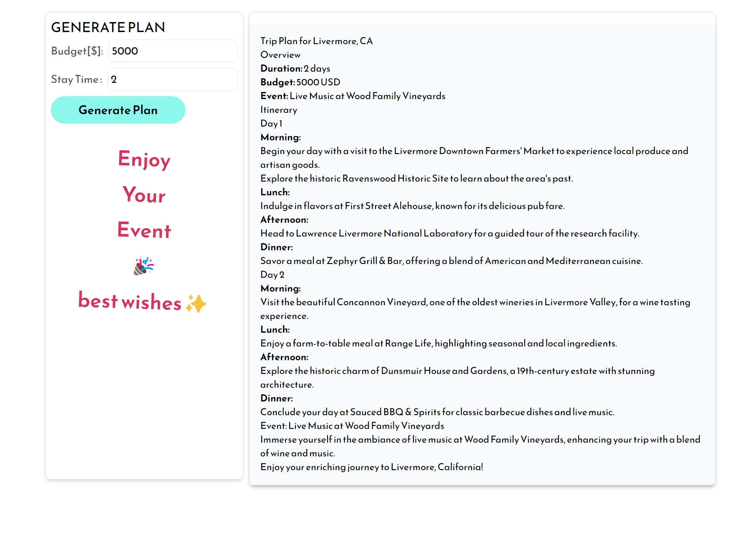Click the best wishes text
This screenshot has height=543, width=756.
[130, 301]
